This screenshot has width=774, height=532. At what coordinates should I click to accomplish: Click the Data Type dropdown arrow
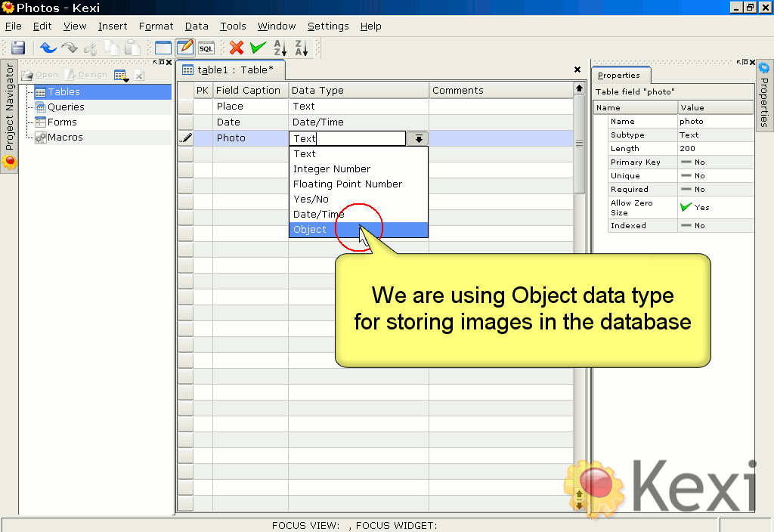(x=418, y=139)
